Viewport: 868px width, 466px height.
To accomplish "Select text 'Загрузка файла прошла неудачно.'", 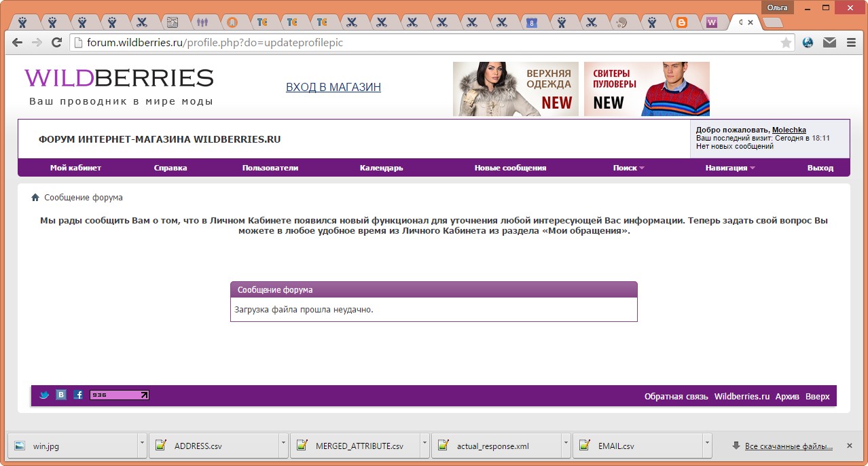I will (304, 310).
